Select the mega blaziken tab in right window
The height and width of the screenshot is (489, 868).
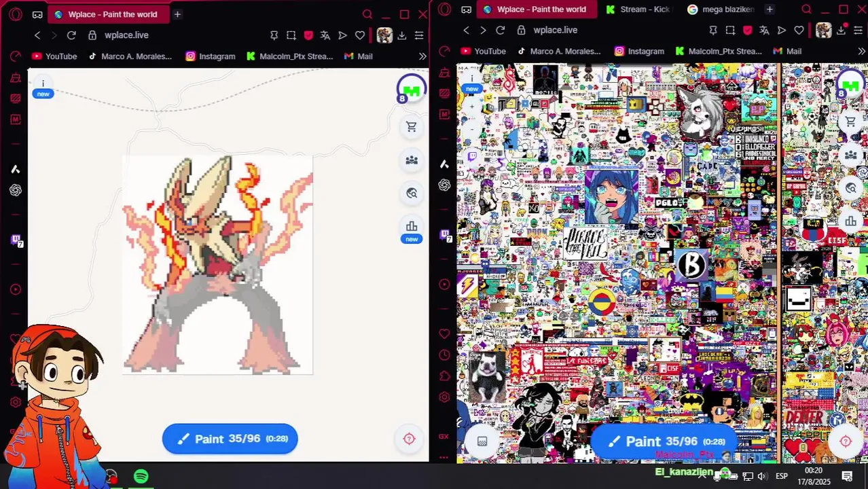pyautogui.click(x=720, y=10)
